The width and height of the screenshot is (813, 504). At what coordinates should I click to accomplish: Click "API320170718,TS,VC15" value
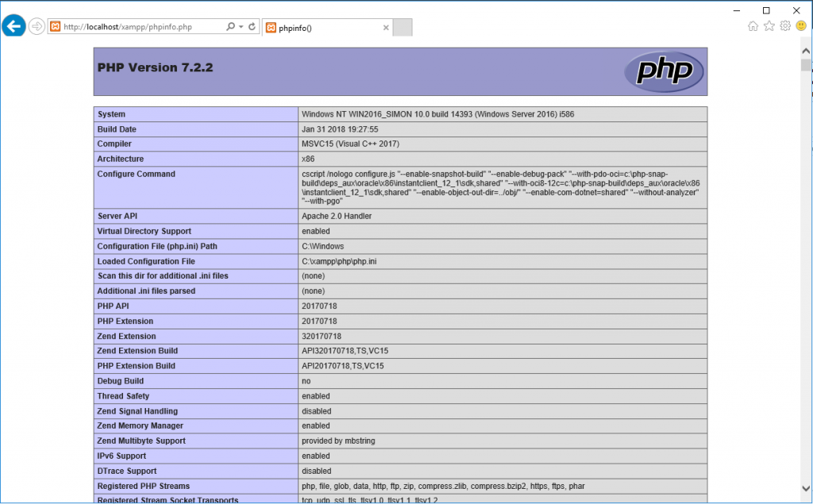tap(345, 351)
